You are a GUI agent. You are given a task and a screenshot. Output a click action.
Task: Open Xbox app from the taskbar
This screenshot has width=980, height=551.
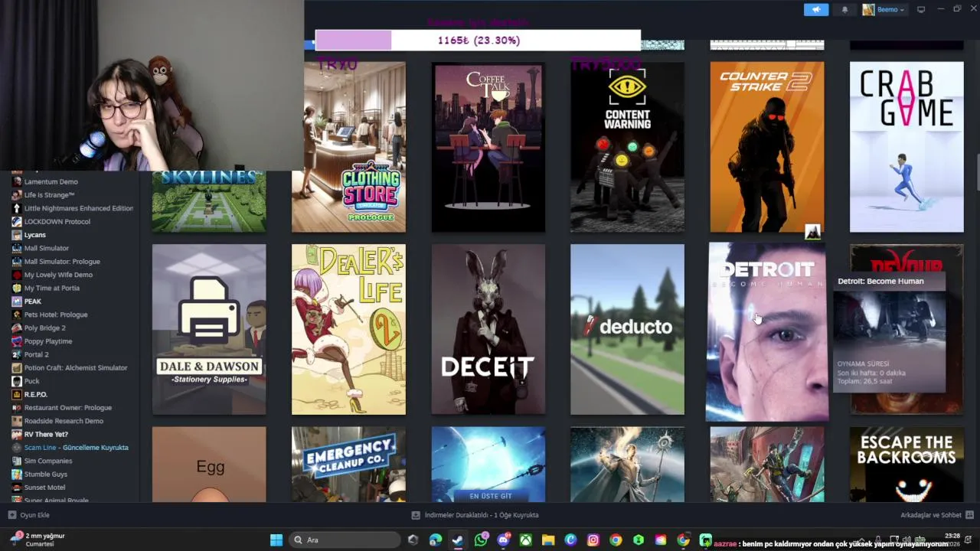click(x=525, y=540)
